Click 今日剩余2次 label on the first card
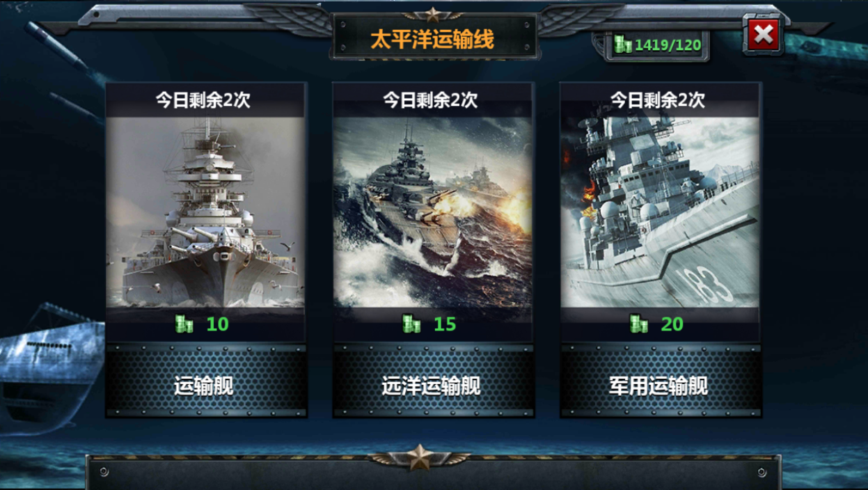 203,100
